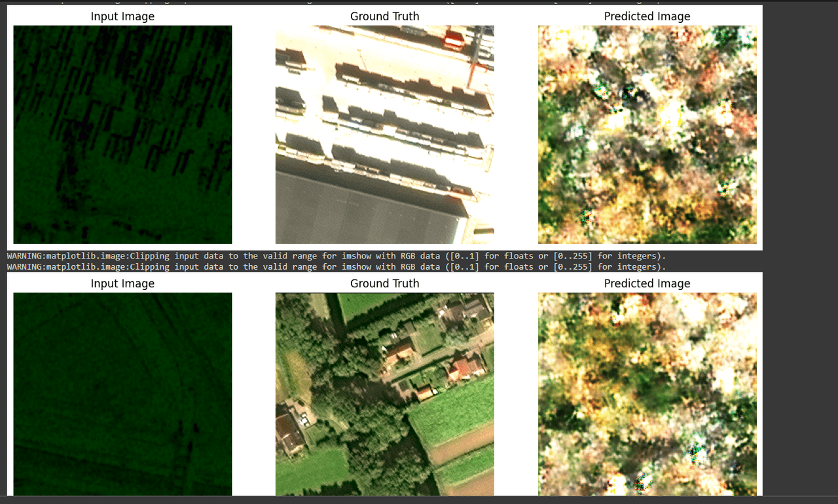The height and width of the screenshot is (504, 838).
Task: Click the "Input Image" title in the bottom row
Action: (122, 283)
